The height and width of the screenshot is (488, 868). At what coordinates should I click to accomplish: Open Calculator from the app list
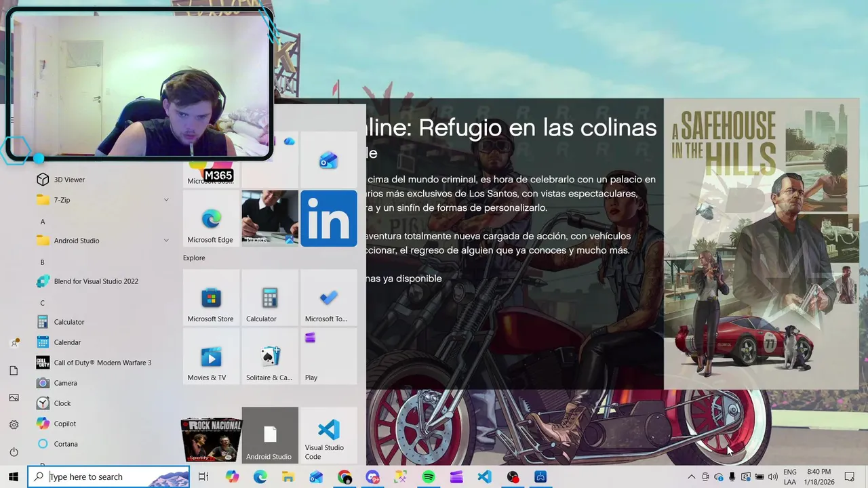tap(102, 322)
